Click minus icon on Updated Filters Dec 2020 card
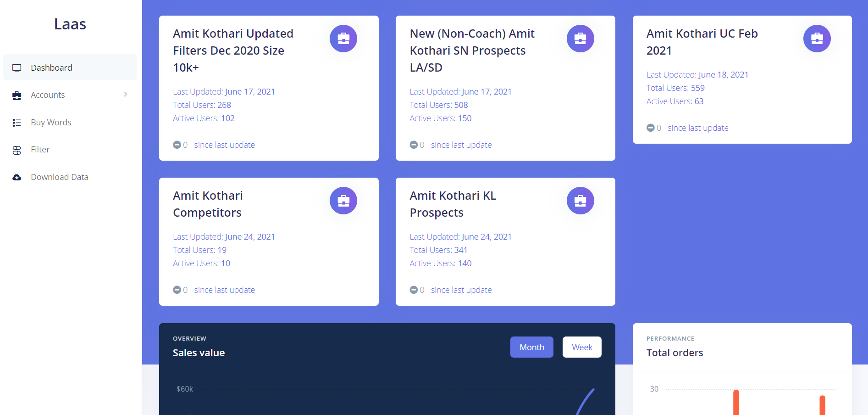 coord(177,145)
